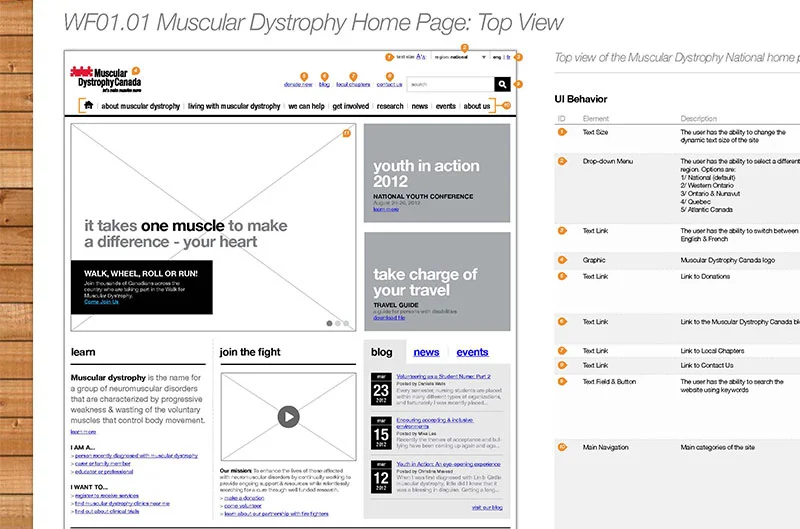Open about us menu item
Screen dimensions: 800x529
click(477, 106)
